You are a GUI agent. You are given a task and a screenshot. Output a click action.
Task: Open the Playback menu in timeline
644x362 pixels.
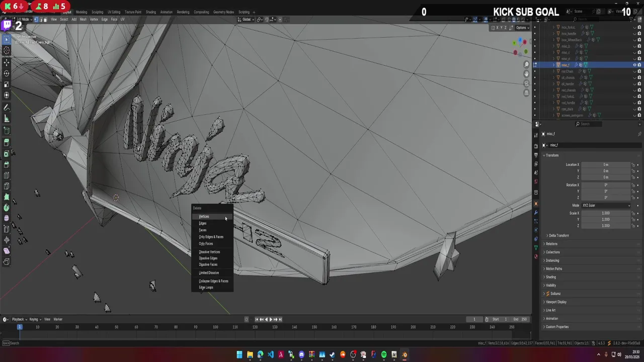pos(19,319)
